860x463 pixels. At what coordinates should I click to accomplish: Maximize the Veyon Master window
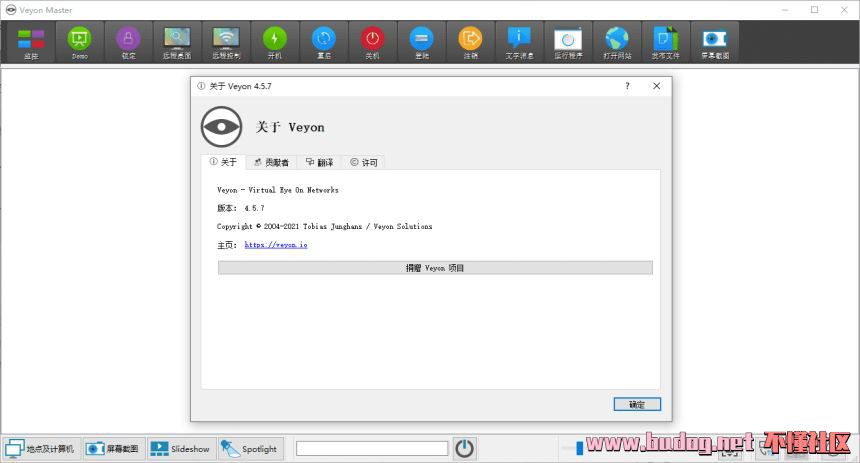click(814, 10)
